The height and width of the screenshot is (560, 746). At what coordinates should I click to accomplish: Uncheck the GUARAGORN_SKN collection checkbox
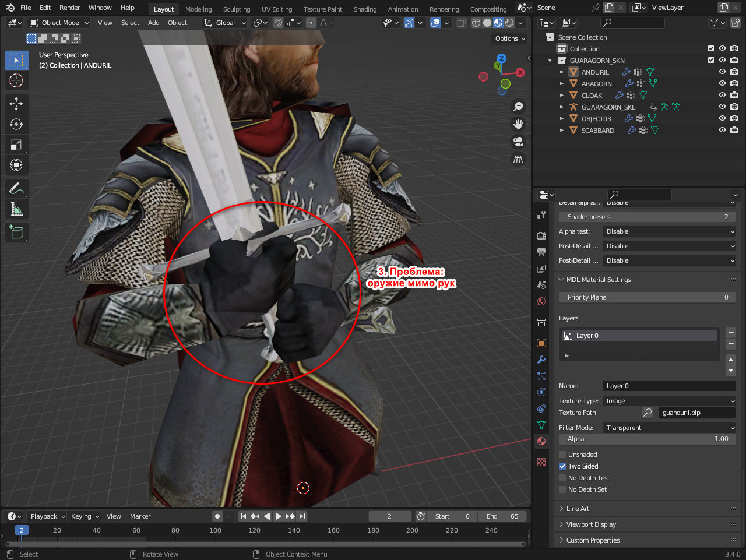[x=711, y=60]
